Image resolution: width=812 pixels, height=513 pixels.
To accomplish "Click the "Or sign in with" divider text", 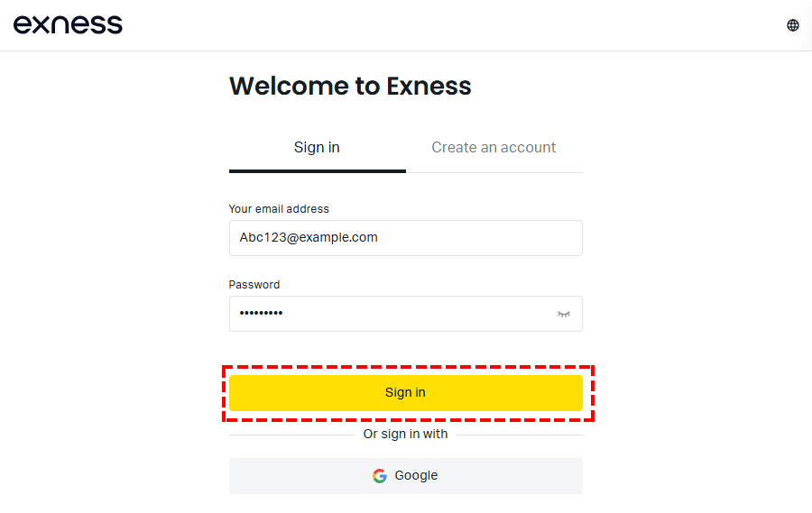I will coord(405,434).
